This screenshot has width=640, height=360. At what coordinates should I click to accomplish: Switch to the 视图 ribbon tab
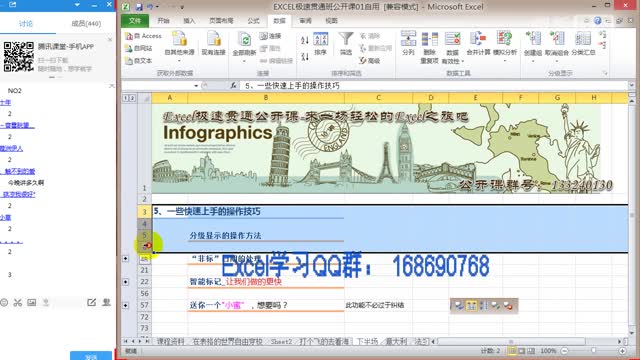point(331,20)
